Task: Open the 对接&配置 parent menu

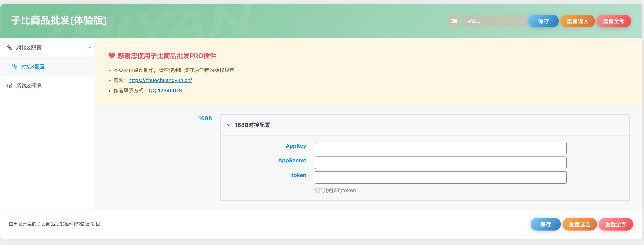Action: 47,48
